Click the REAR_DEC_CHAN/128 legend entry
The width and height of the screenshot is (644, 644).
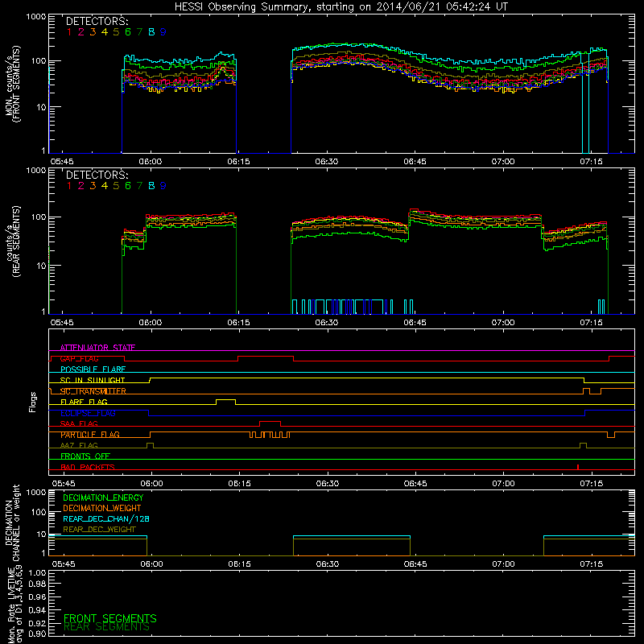pos(106,518)
